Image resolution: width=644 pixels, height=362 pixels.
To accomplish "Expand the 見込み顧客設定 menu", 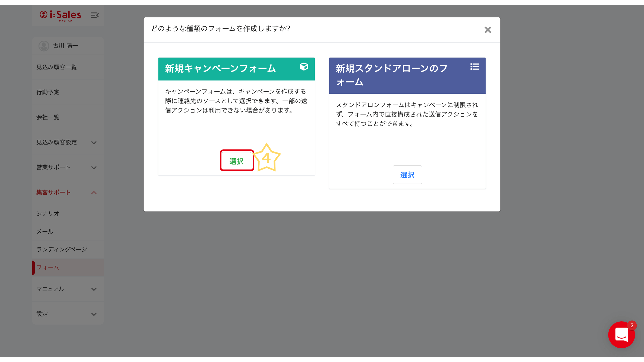I will click(x=94, y=143).
